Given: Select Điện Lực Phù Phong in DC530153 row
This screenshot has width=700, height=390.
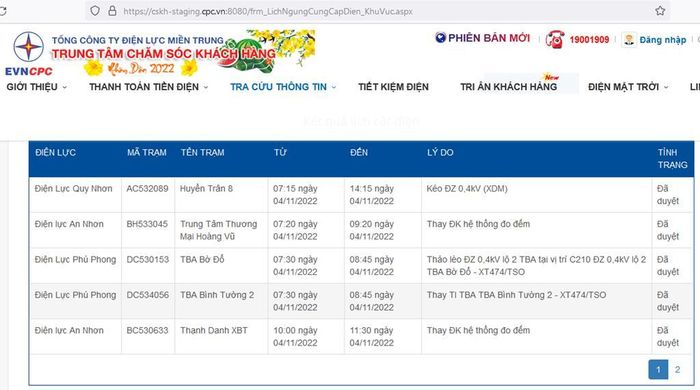Looking at the screenshot, I should coord(75,260).
